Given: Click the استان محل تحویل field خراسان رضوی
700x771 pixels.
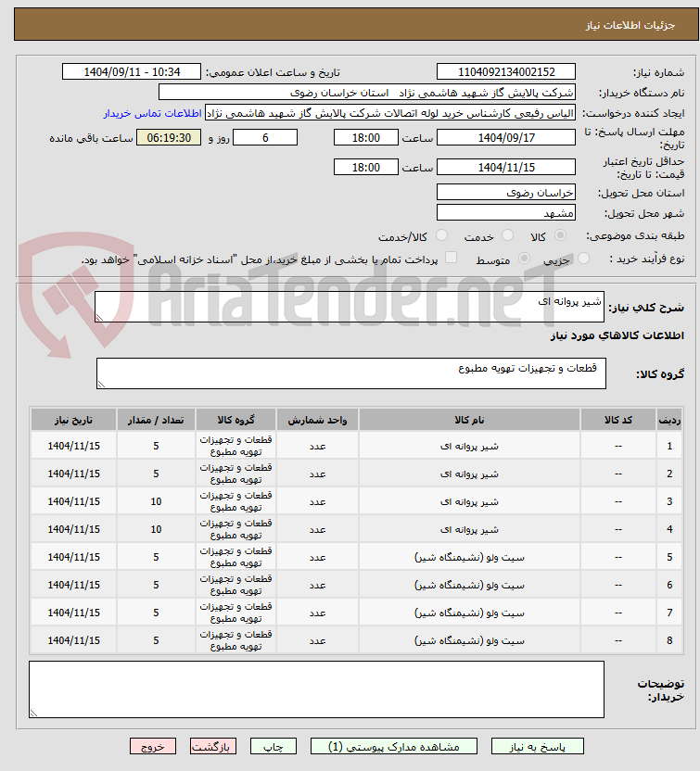Looking at the screenshot, I should coord(506,192).
